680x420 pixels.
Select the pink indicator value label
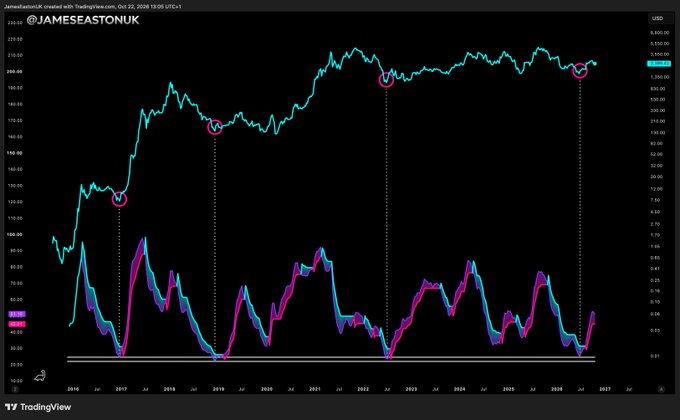click(x=17, y=324)
